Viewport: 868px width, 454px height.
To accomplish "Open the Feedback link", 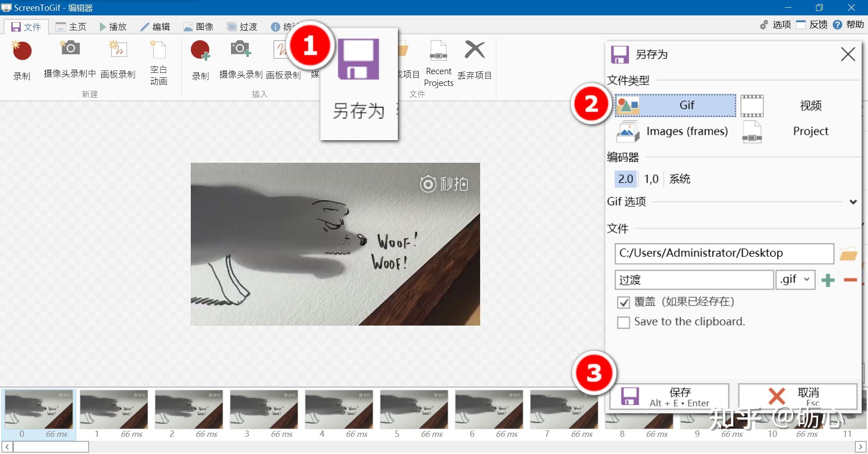I will point(812,24).
